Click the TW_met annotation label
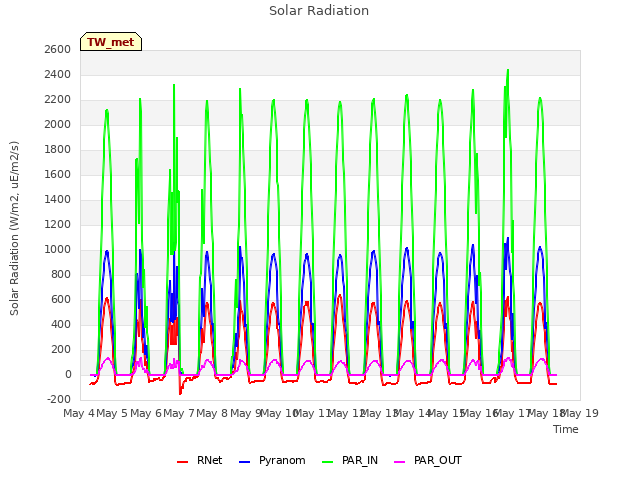The image size is (640, 480). pos(111,42)
